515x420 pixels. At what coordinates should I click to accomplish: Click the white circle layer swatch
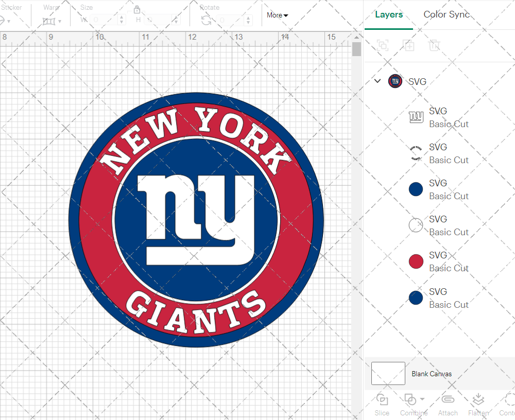pyautogui.click(x=416, y=225)
